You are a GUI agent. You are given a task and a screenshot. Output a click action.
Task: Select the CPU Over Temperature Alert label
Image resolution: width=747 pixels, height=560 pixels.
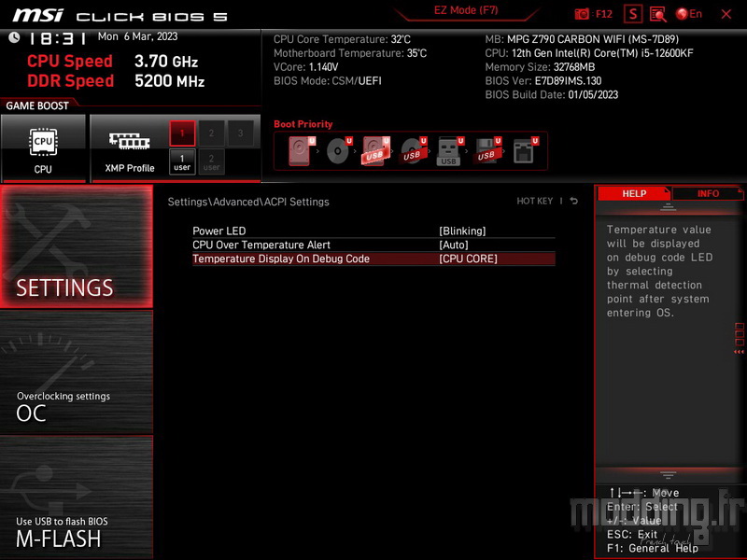(x=261, y=245)
